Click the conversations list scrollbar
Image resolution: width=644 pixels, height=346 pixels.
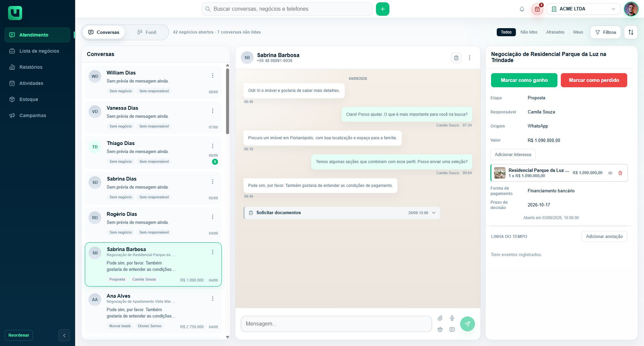click(x=227, y=101)
